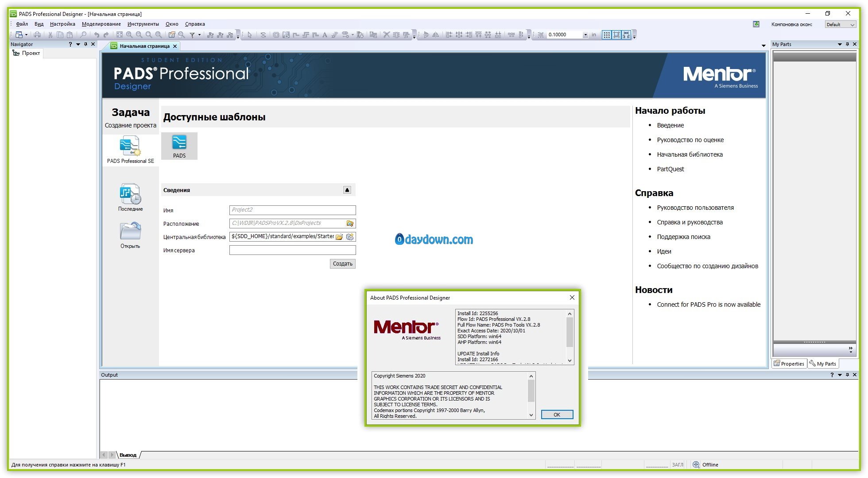Open the selection filter dropdown arrow

[x=199, y=35]
